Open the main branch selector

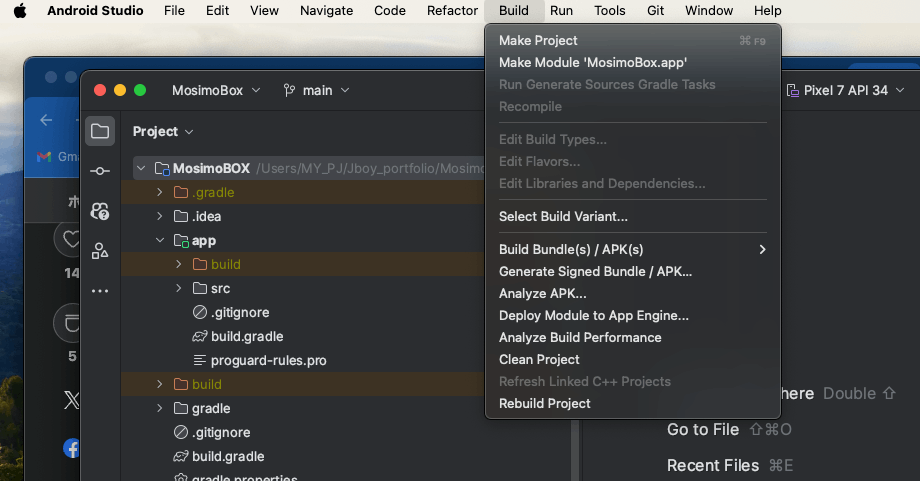(317, 90)
